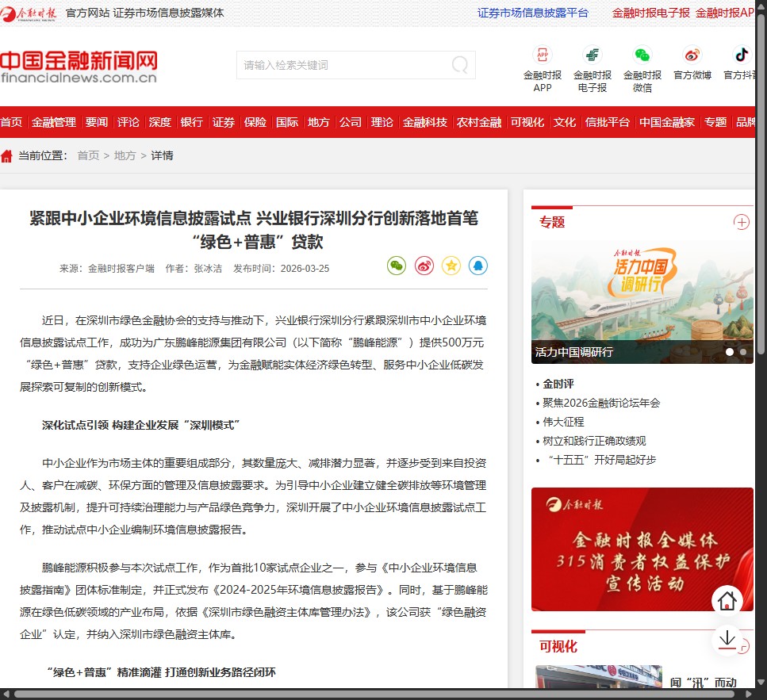The height and width of the screenshot is (700, 767).
Task: Open 保险 navigation item
Action: [255, 122]
